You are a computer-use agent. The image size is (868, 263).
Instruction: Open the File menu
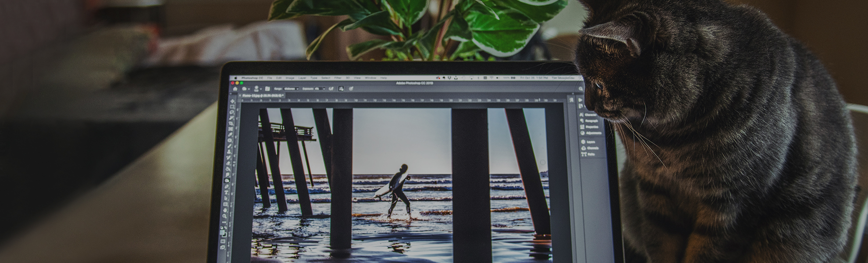click(270, 78)
